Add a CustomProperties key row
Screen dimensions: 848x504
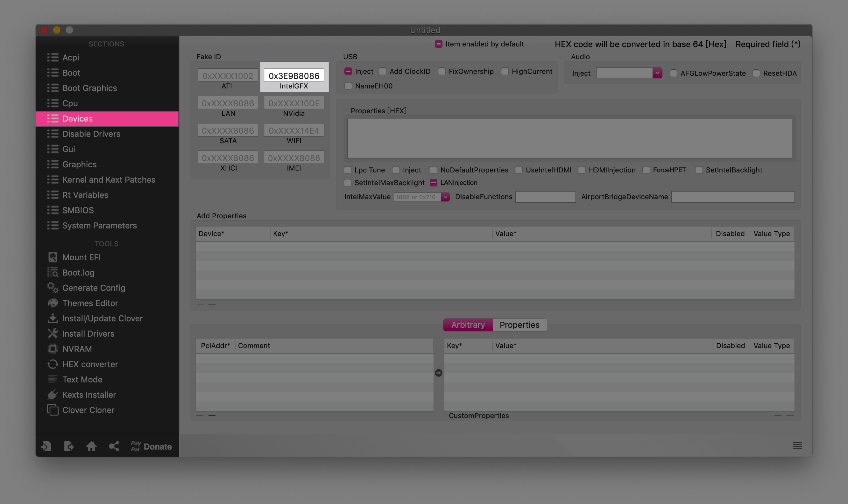pos(790,416)
